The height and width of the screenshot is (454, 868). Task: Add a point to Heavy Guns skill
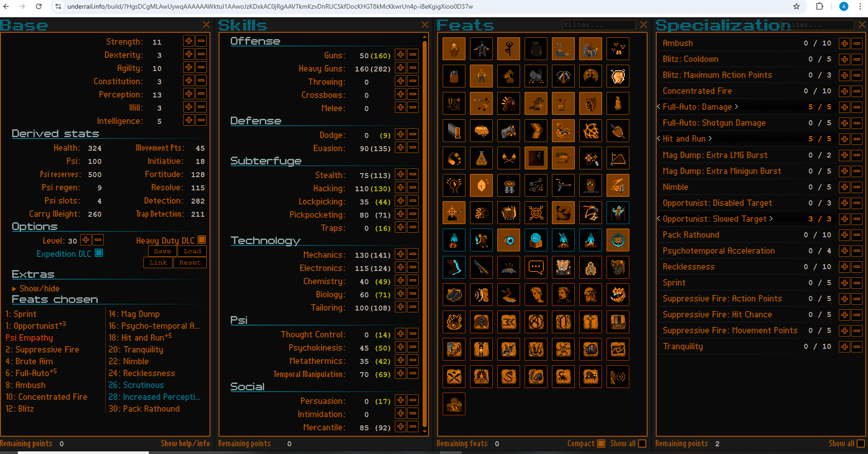pos(401,68)
